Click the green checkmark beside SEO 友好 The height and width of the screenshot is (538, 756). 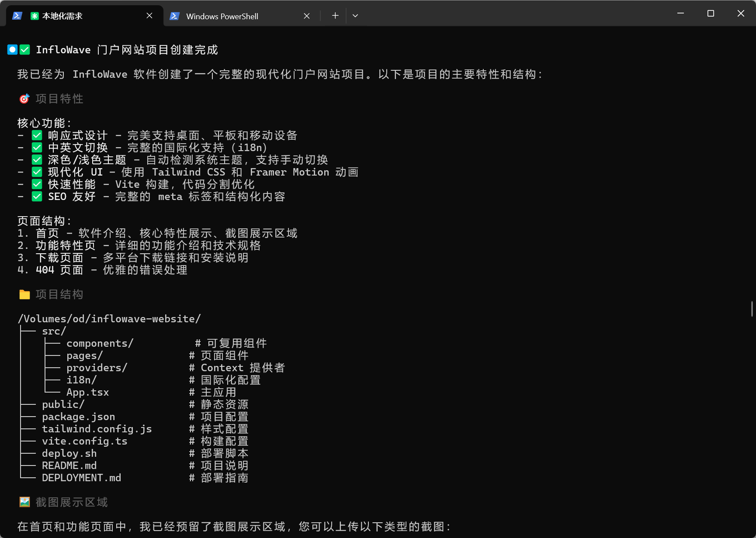click(x=37, y=197)
